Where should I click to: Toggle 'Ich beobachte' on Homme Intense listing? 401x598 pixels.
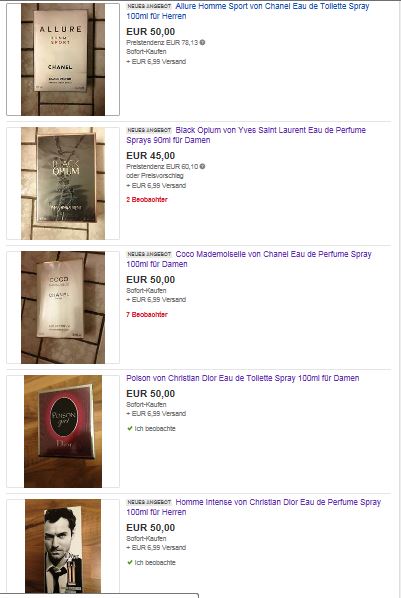click(151, 562)
